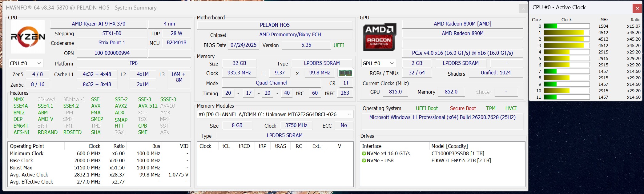
Task: Select the CT1000P3PSSD8 drive entry
Action: (x=457, y=153)
